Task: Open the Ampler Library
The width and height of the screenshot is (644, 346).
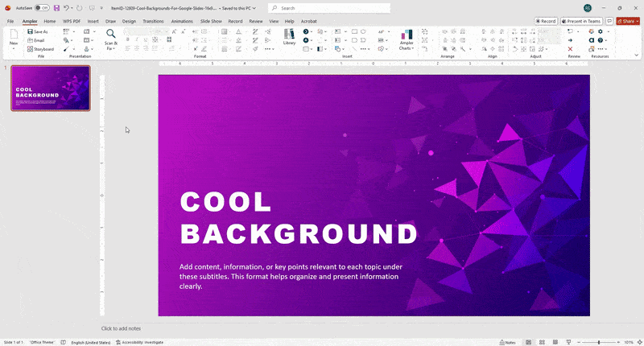Action: pyautogui.click(x=289, y=37)
